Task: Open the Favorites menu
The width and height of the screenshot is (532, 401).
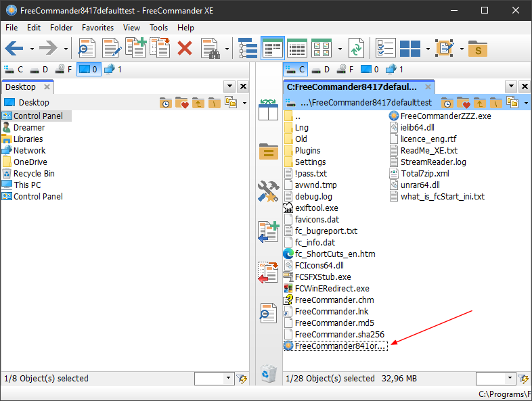Action: coord(97,28)
